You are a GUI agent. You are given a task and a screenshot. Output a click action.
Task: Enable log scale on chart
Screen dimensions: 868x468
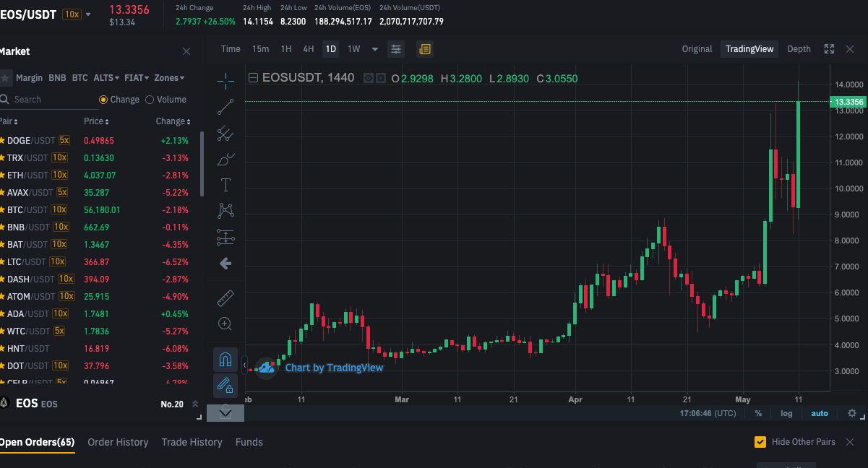(786, 413)
